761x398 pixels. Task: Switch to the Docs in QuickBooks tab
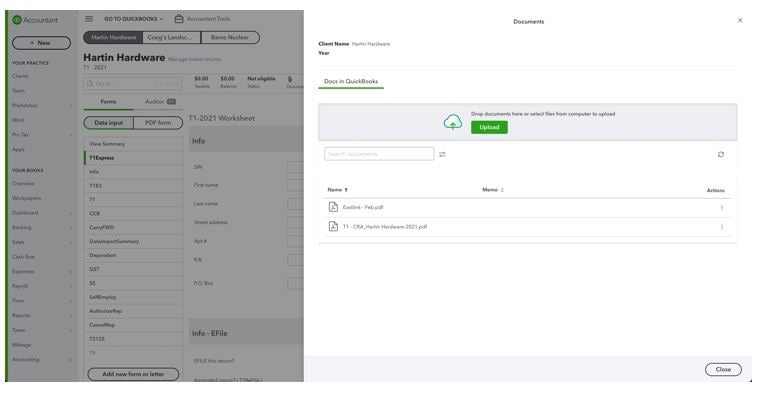pos(351,82)
